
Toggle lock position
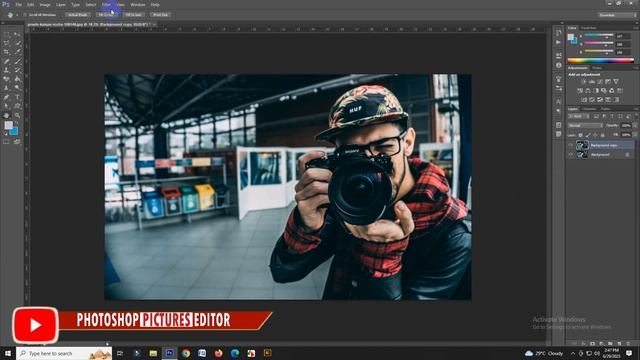coord(595,135)
